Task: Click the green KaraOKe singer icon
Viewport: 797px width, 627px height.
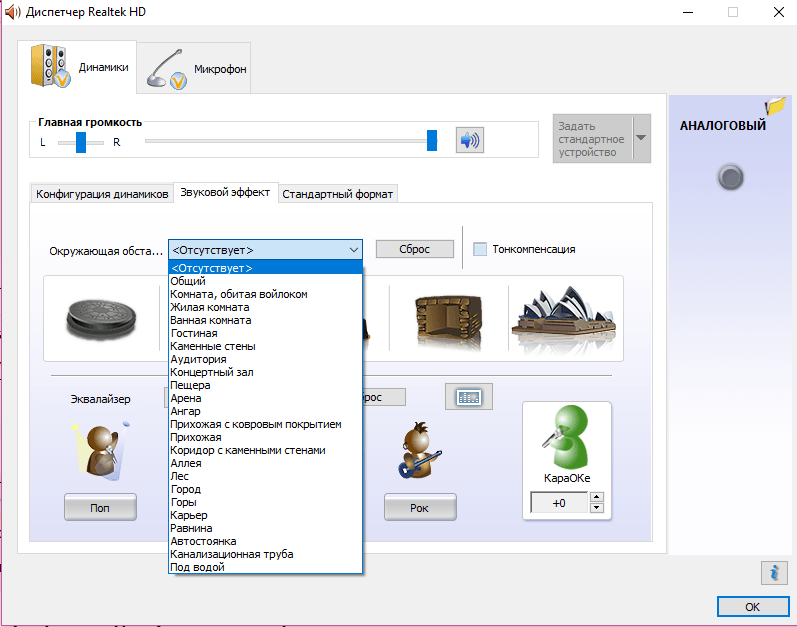Action: 567,436
